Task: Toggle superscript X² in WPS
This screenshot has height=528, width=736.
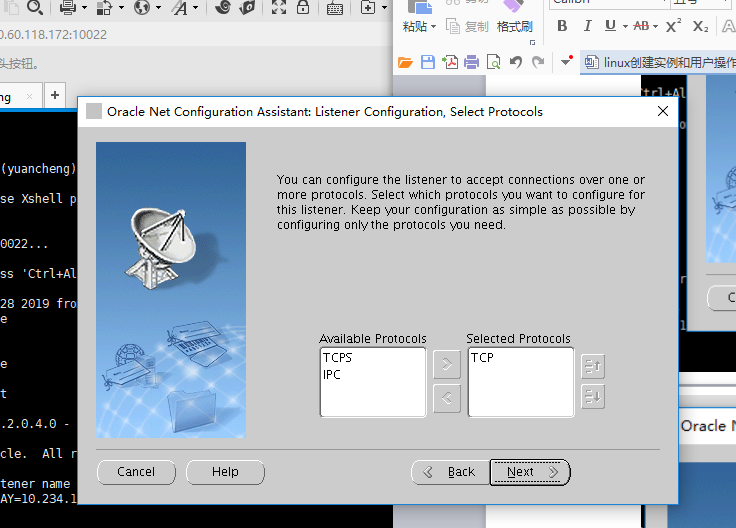Action: tap(674, 26)
